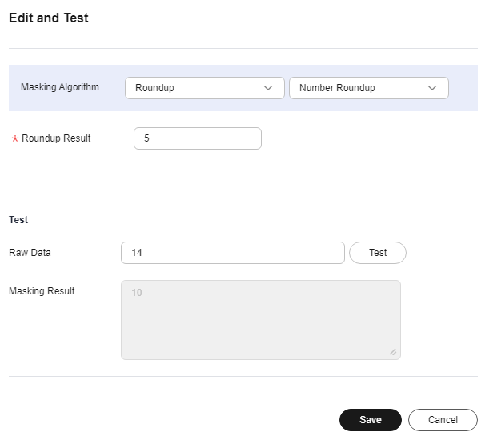Click the chevron arrow beside Roundup
Screen dimensions: 485x448
click(x=268, y=88)
